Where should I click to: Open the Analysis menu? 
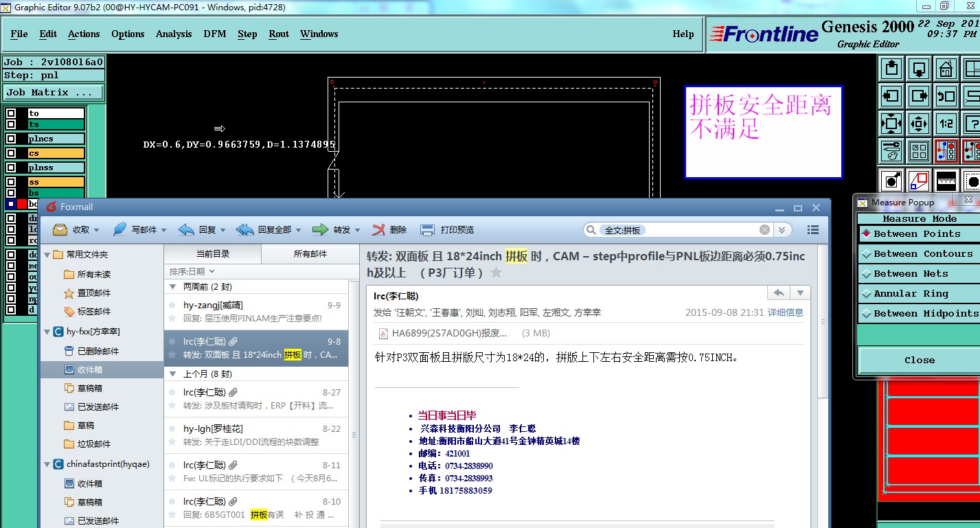click(174, 34)
